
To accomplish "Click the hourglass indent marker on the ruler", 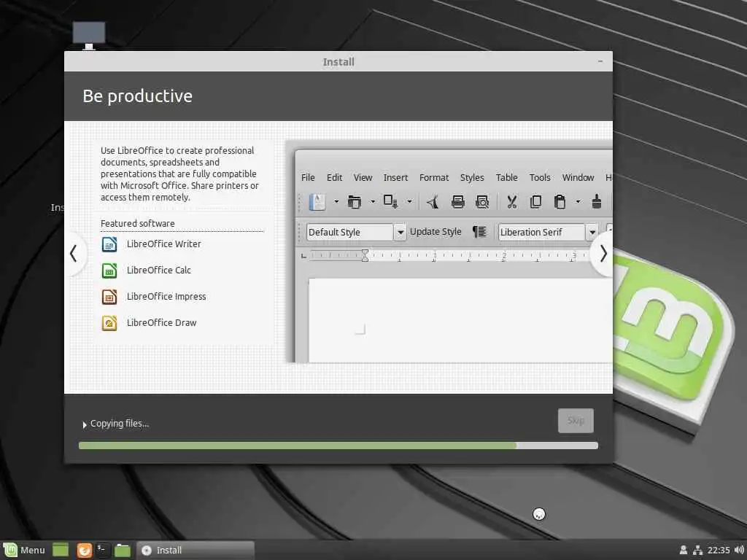I will pyautogui.click(x=365, y=255).
